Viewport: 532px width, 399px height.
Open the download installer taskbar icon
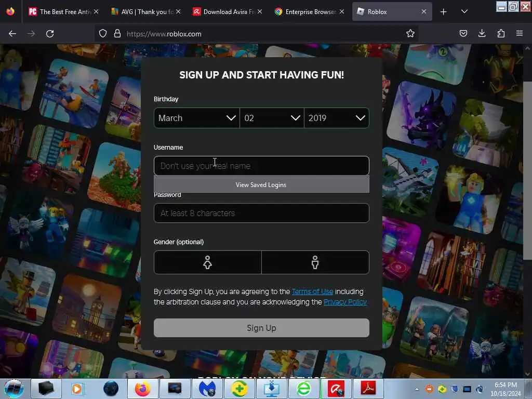tap(271, 389)
